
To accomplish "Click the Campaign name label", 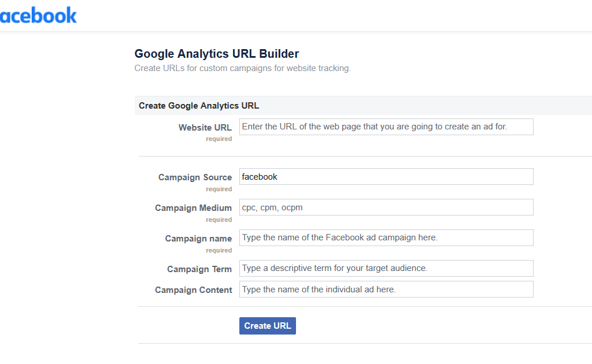I will click(198, 238).
